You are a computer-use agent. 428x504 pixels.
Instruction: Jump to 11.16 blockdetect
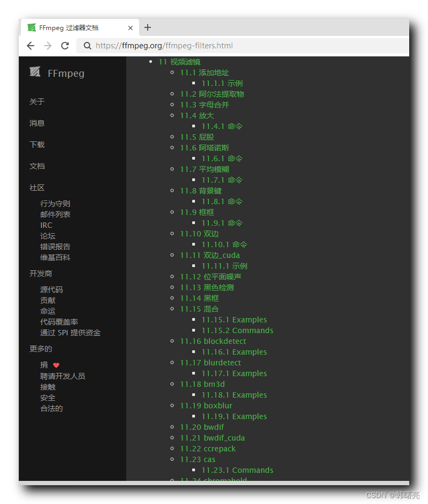point(213,341)
